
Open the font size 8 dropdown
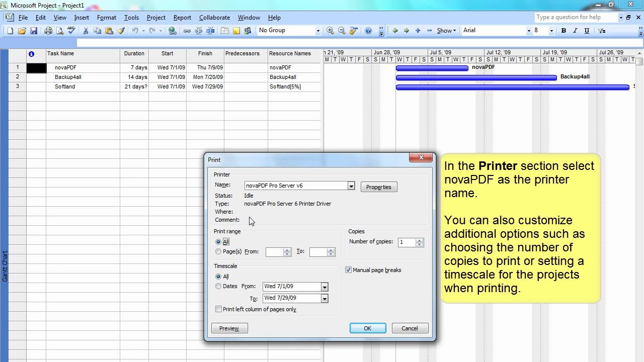[x=551, y=31]
